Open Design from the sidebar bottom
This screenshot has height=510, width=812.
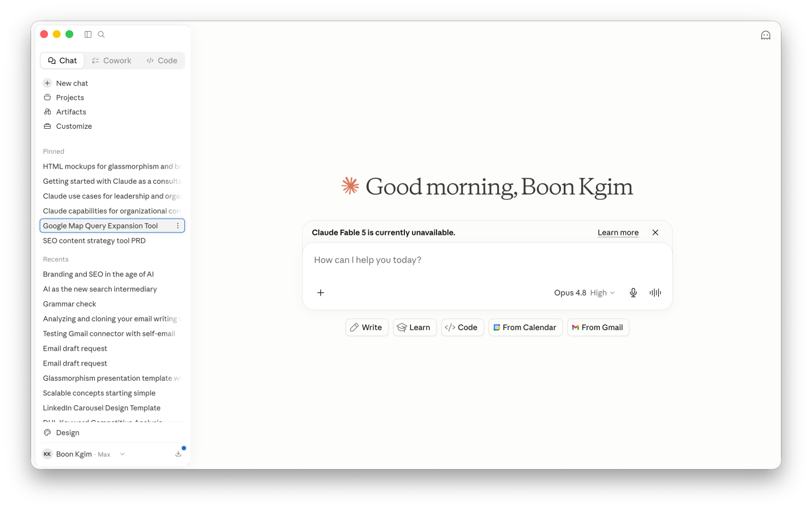coord(112,433)
